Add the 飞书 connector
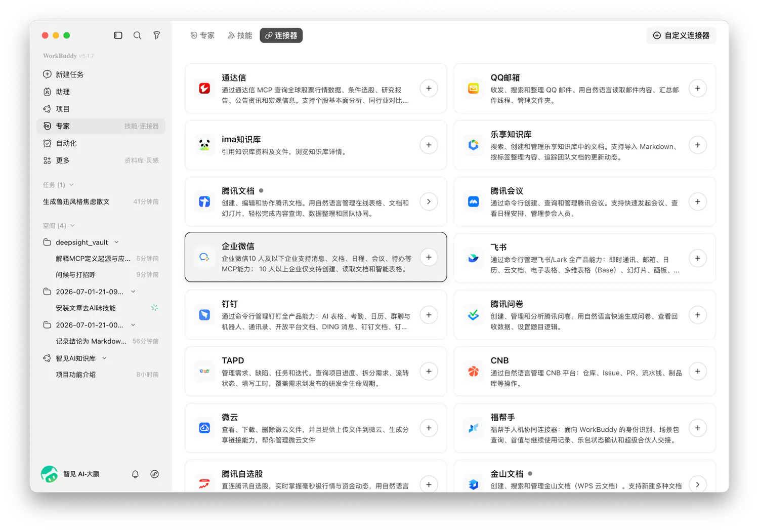 click(698, 258)
